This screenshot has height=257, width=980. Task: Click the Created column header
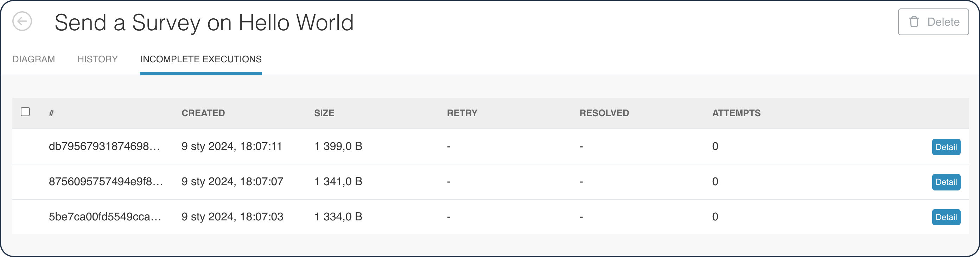coord(203,113)
